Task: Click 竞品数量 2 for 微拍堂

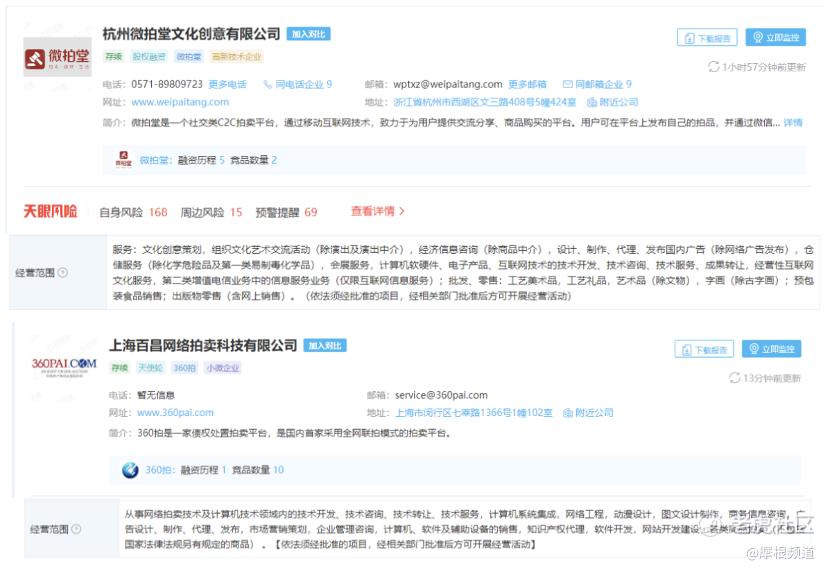Action: [x=254, y=160]
